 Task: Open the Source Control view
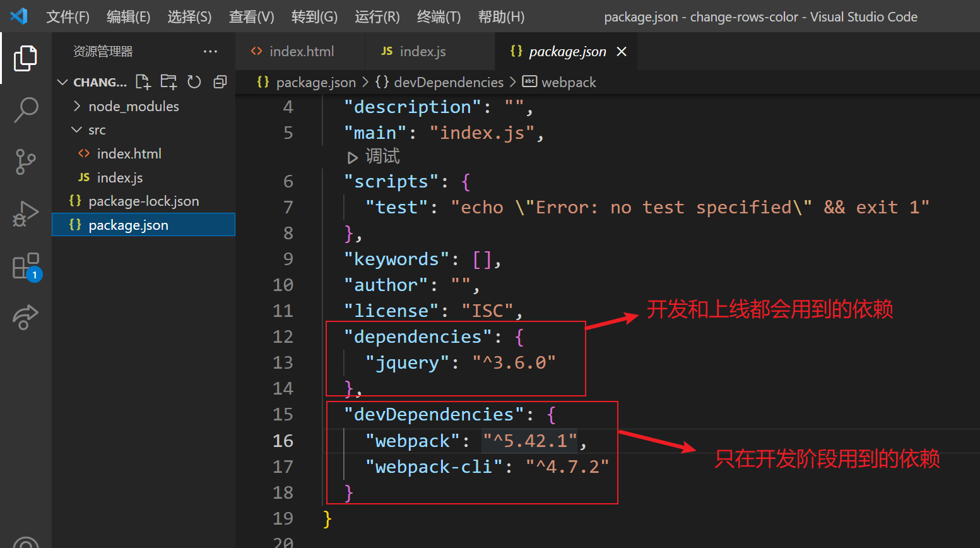(25, 162)
